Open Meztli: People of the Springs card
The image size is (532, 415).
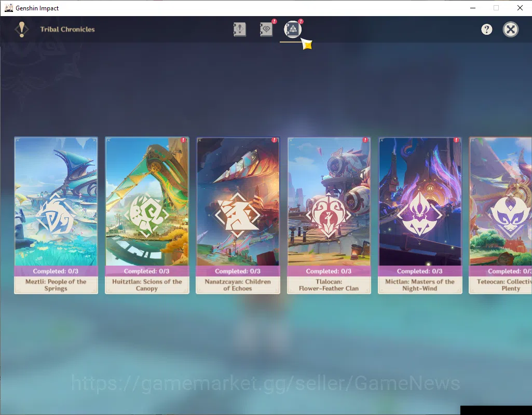pos(56,215)
